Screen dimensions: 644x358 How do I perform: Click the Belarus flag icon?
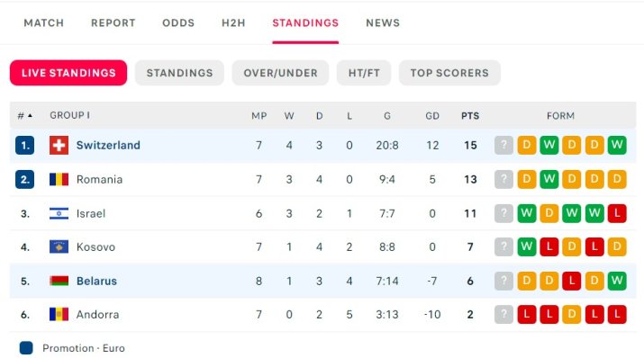tap(59, 281)
